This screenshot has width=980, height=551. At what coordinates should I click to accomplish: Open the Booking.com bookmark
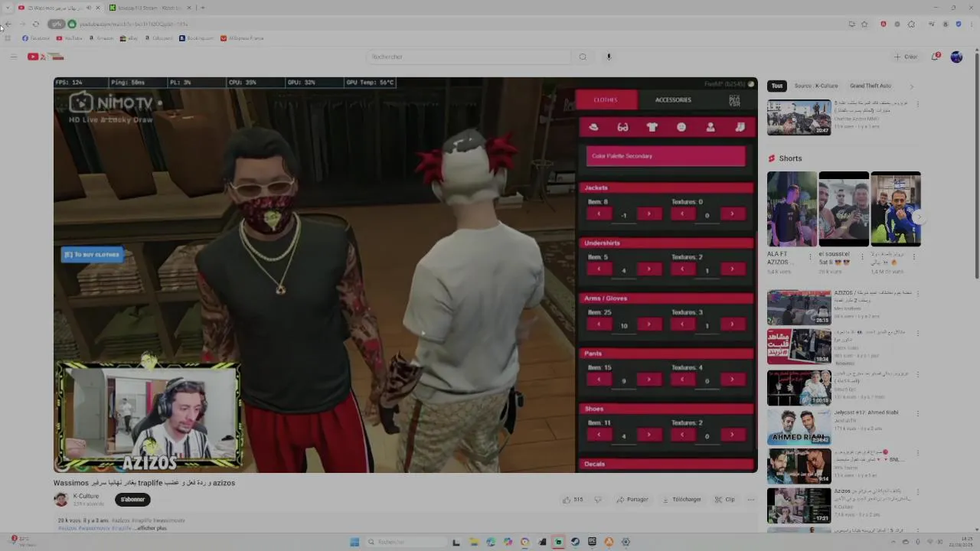[x=197, y=38]
